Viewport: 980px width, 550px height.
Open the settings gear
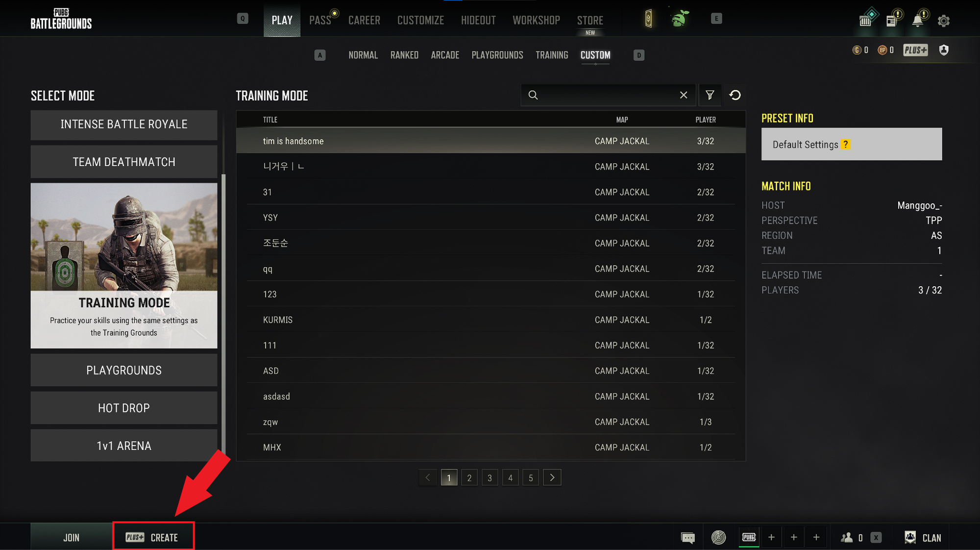point(944,21)
